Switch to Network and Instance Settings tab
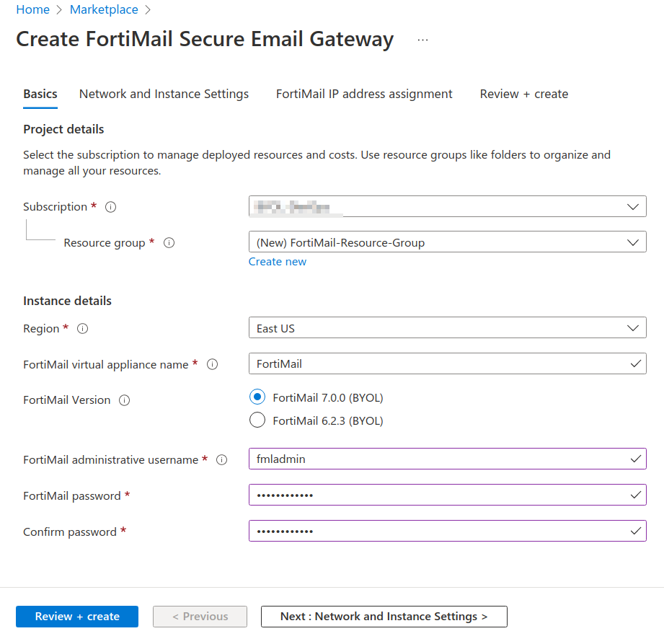The height and width of the screenshot is (644, 664). [x=164, y=94]
